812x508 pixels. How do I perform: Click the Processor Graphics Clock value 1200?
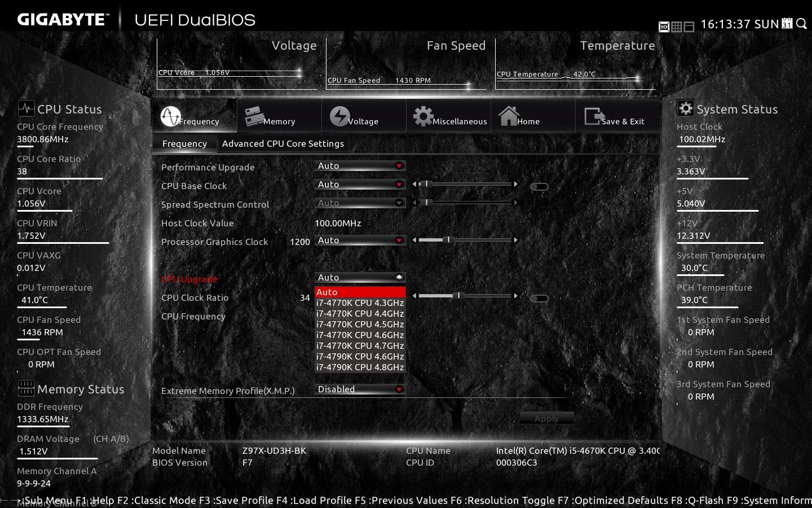coord(300,242)
